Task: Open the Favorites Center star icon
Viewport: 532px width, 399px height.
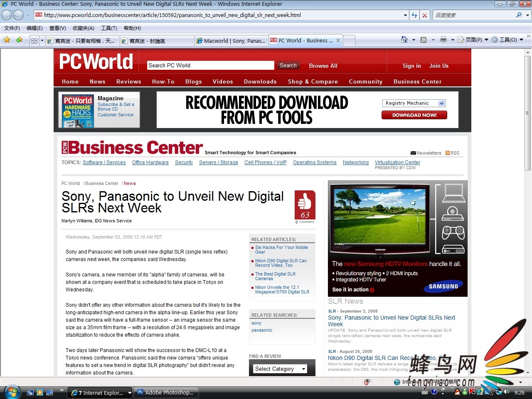Action: [x=7, y=40]
